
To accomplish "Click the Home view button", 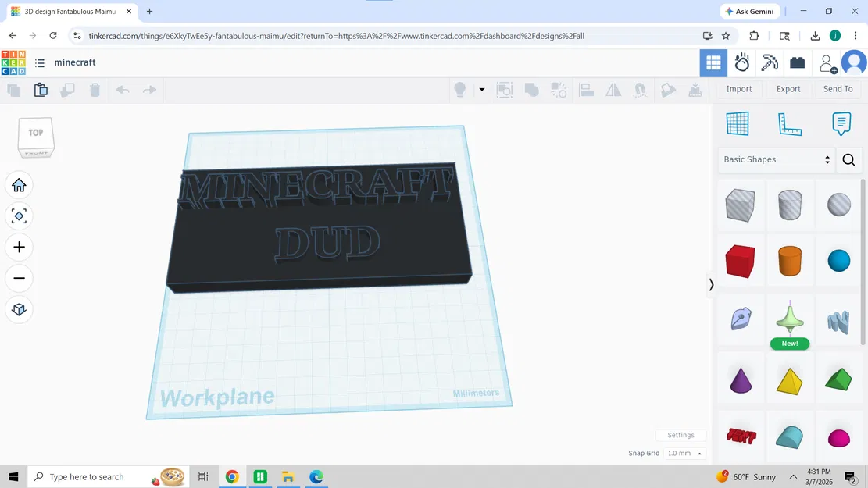I will pos(19,185).
